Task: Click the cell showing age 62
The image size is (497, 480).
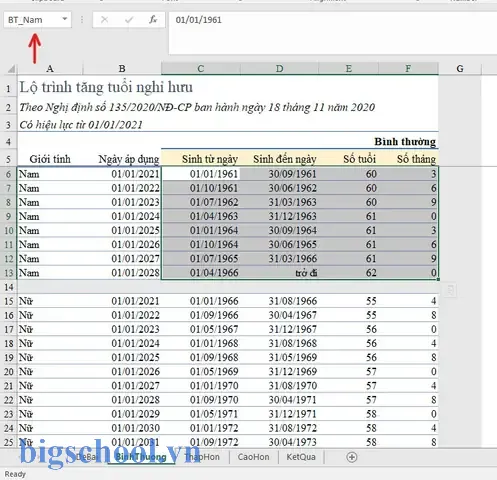Action: pos(349,273)
